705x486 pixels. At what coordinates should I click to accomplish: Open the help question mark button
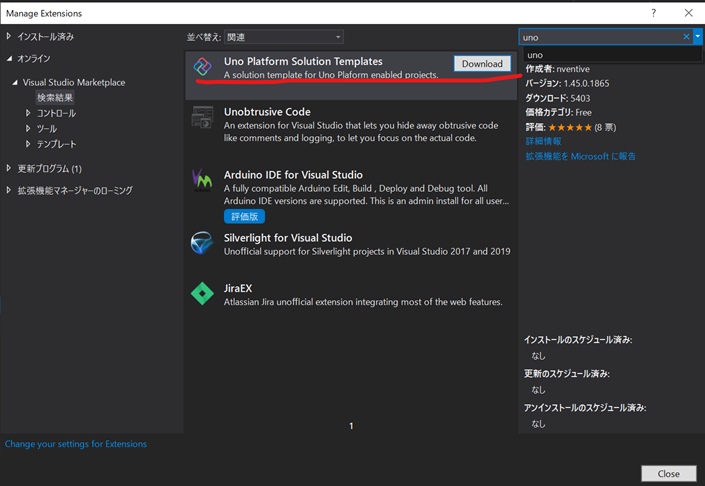[x=653, y=13]
